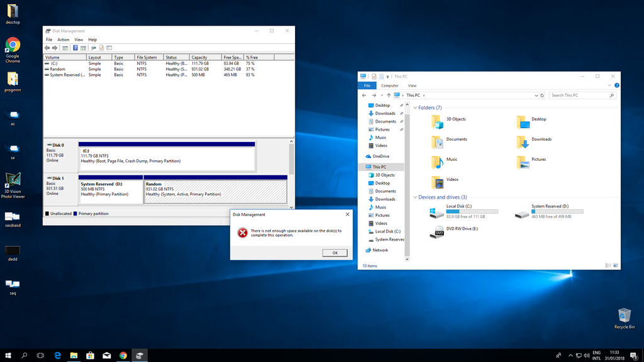Switch to the View tab in File Explorer
This screenshot has width=644, height=362.
[x=412, y=85]
